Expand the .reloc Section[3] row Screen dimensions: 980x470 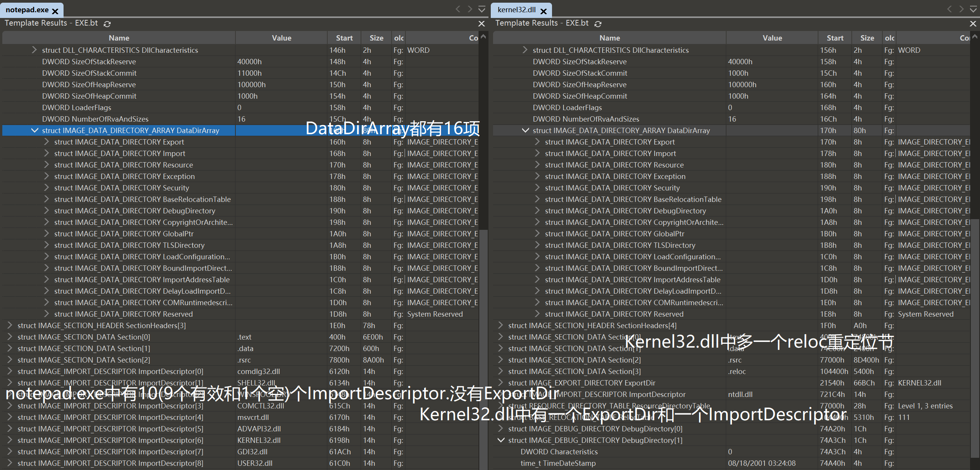click(x=500, y=371)
